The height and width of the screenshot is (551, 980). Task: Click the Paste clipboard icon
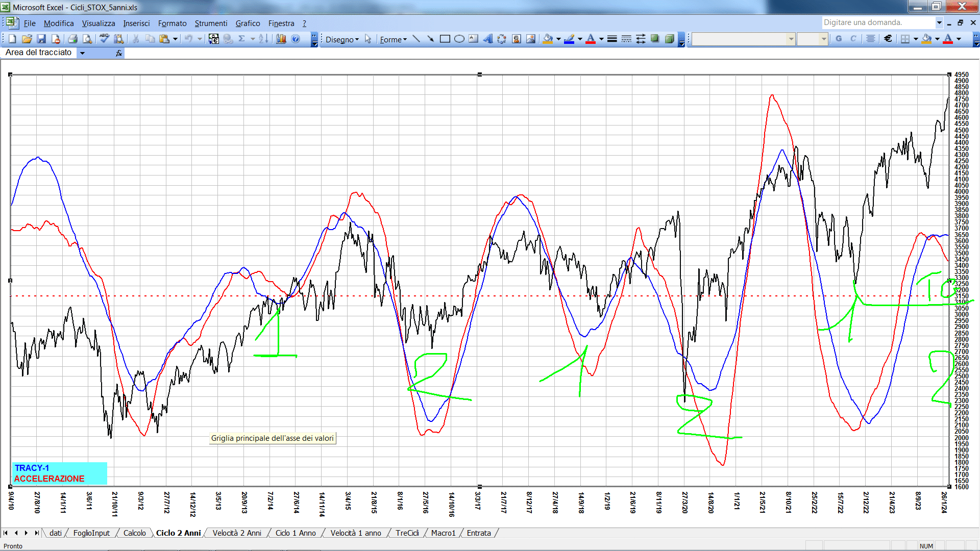click(x=164, y=39)
